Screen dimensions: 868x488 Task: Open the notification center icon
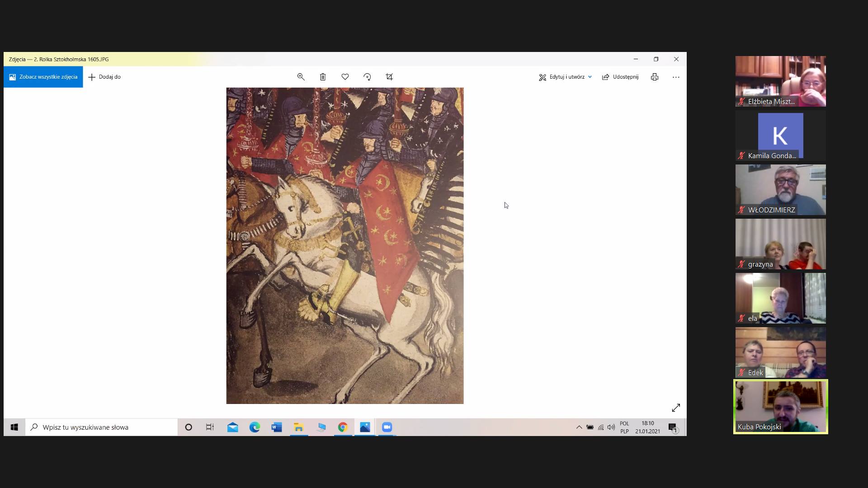673,427
